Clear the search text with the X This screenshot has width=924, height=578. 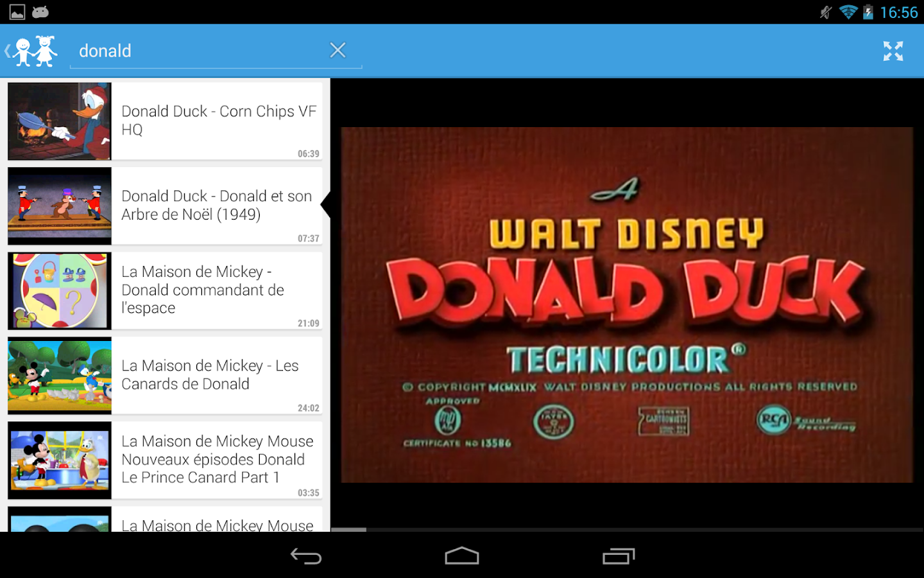[338, 50]
